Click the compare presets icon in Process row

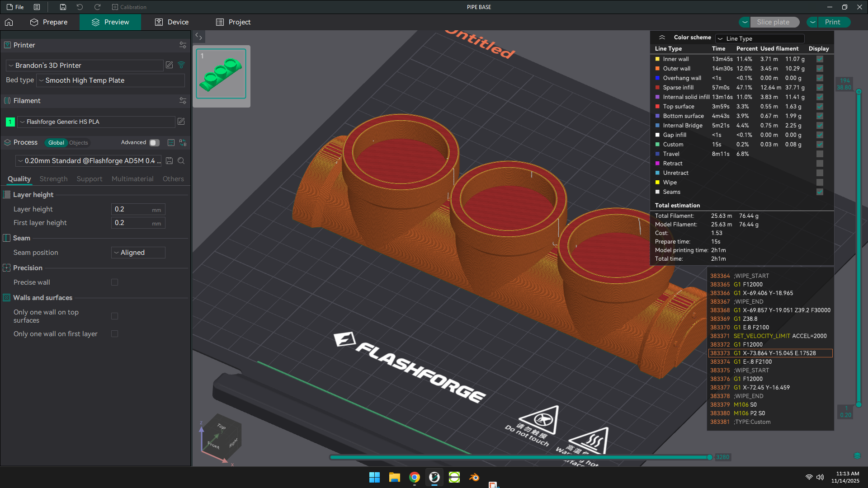[183, 142]
